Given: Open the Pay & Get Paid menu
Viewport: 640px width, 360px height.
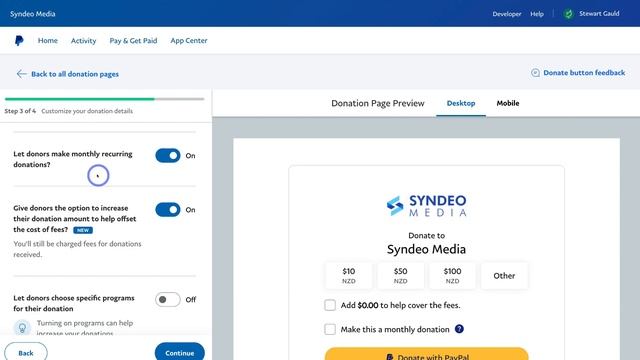Looking at the screenshot, I should click(x=133, y=40).
